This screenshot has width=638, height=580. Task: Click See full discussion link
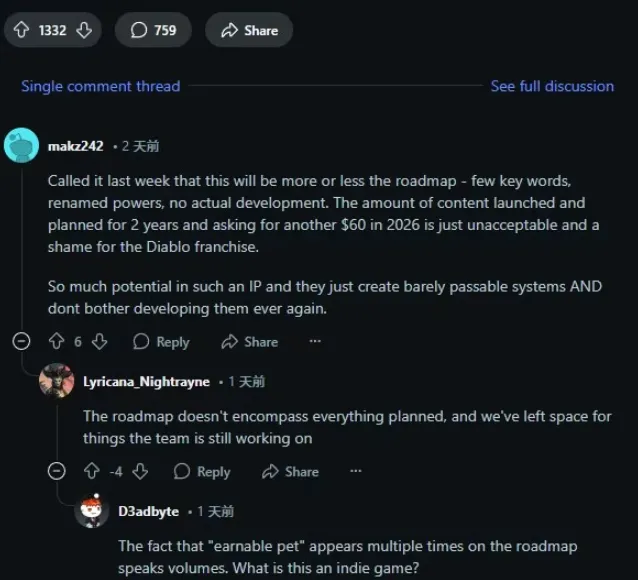pos(552,86)
